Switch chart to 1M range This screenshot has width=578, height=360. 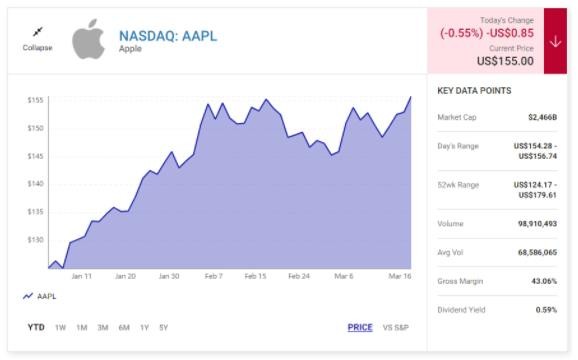(81, 327)
